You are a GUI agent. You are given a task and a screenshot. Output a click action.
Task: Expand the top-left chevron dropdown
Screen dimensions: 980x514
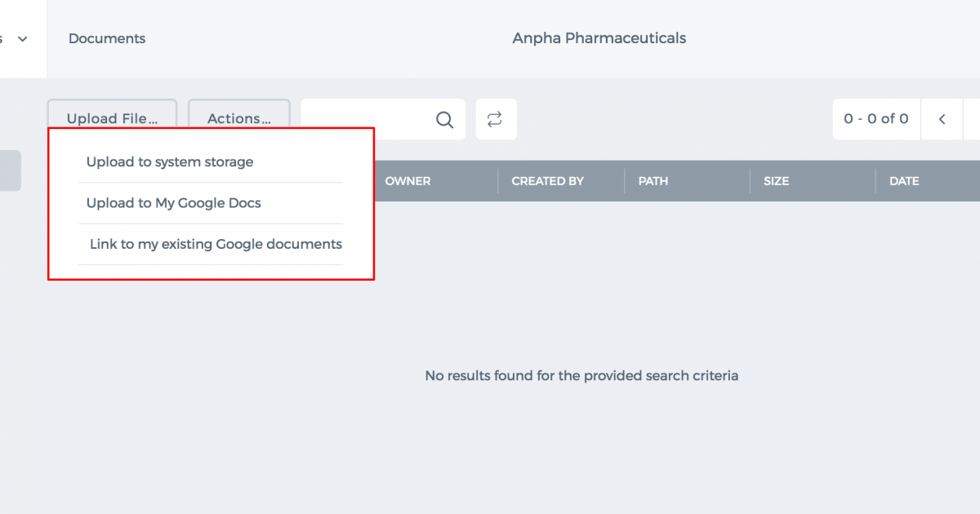click(x=23, y=38)
